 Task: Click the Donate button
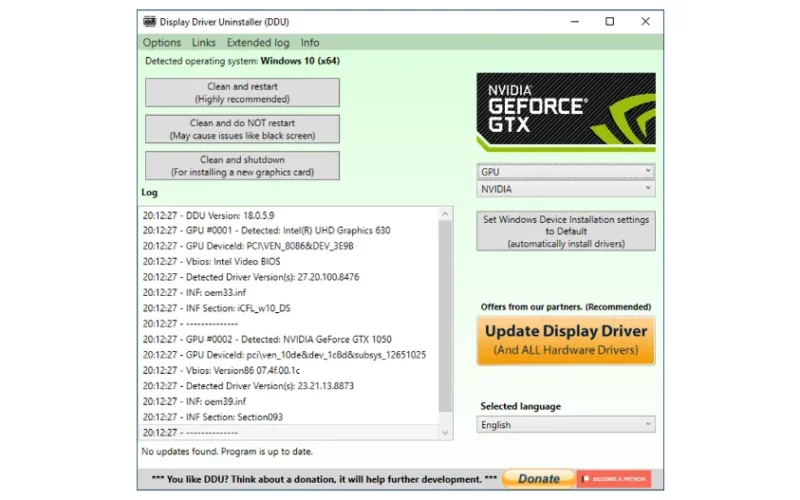pyautogui.click(x=539, y=479)
